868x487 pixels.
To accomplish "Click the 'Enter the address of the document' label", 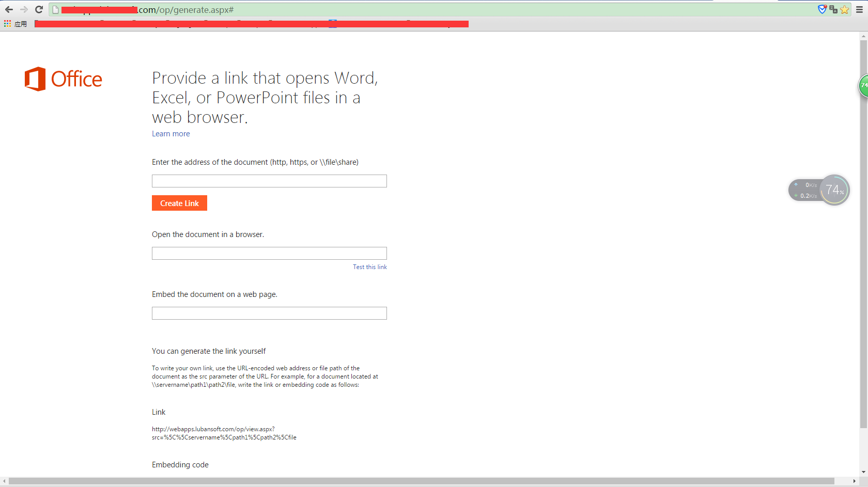I will click(255, 162).
